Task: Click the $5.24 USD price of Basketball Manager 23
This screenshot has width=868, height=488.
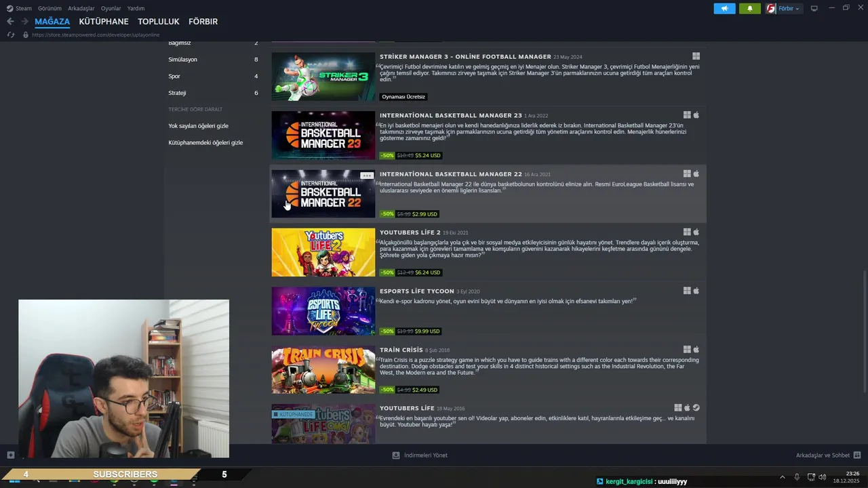Action: 428,155
